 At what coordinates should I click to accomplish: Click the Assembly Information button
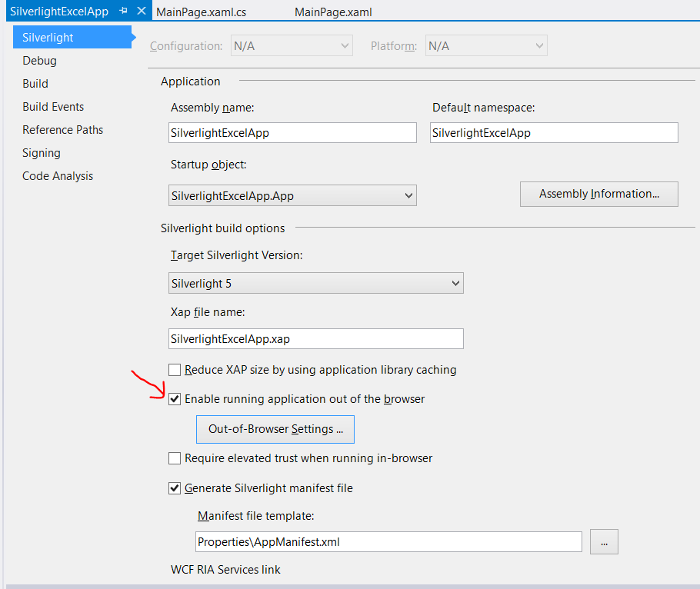pyautogui.click(x=598, y=194)
